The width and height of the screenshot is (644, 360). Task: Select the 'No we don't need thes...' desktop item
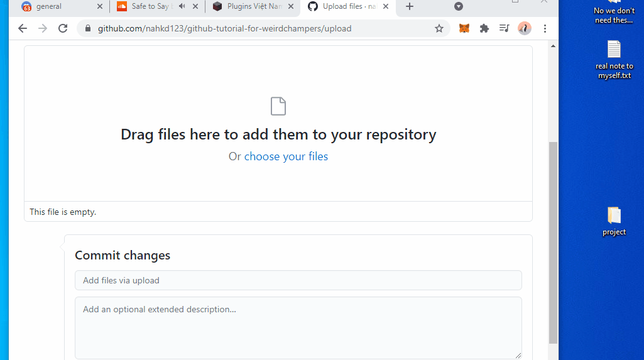click(x=614, y=13)
